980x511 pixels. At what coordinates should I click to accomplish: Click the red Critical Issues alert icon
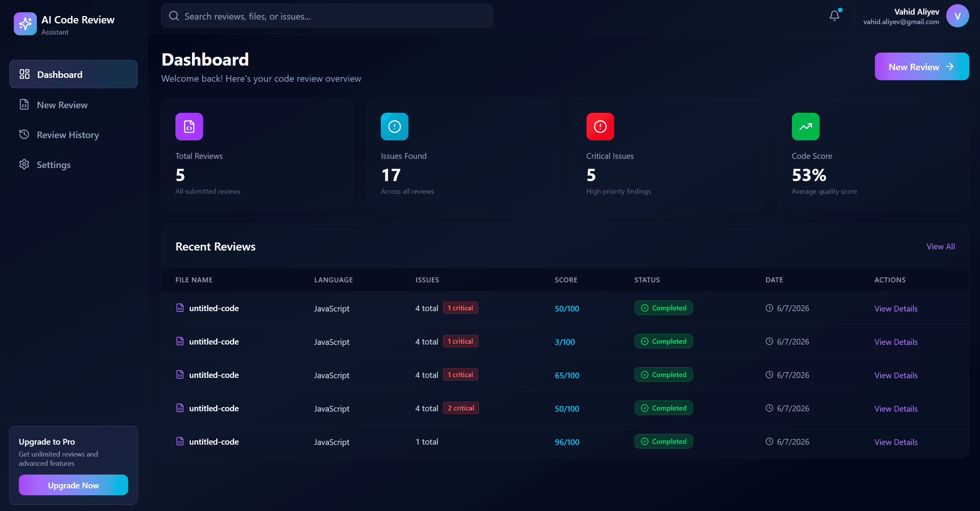pyautogui.click(x=600, y=127)
